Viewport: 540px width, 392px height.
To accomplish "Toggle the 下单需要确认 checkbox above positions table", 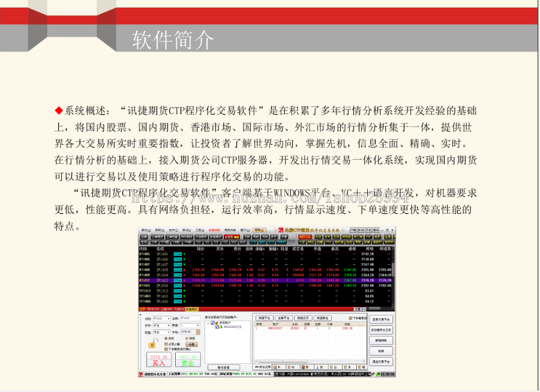I will click(350, 318).
